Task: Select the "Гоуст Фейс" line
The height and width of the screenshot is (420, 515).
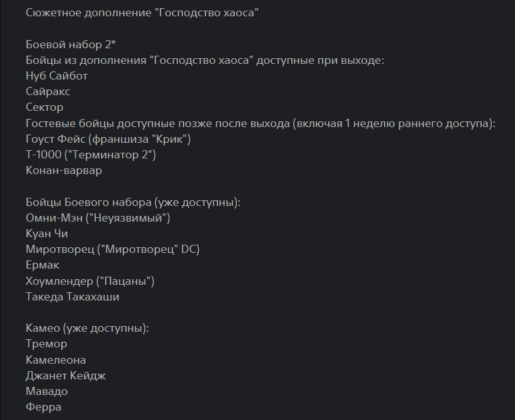Action: pos(108,139)
